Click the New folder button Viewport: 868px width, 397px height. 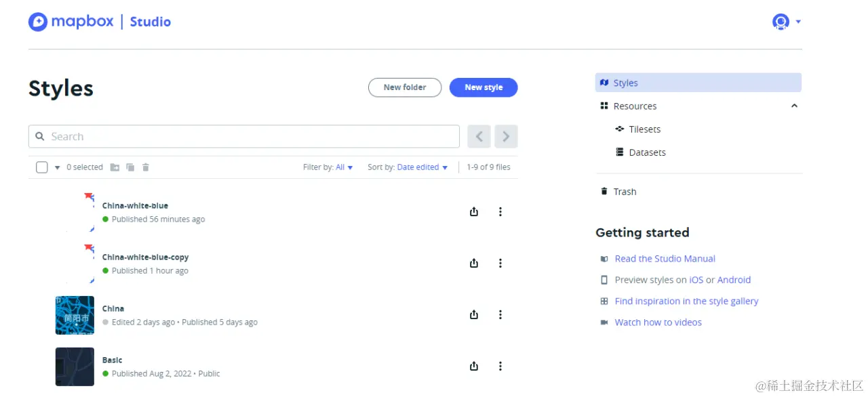[405, 87]
